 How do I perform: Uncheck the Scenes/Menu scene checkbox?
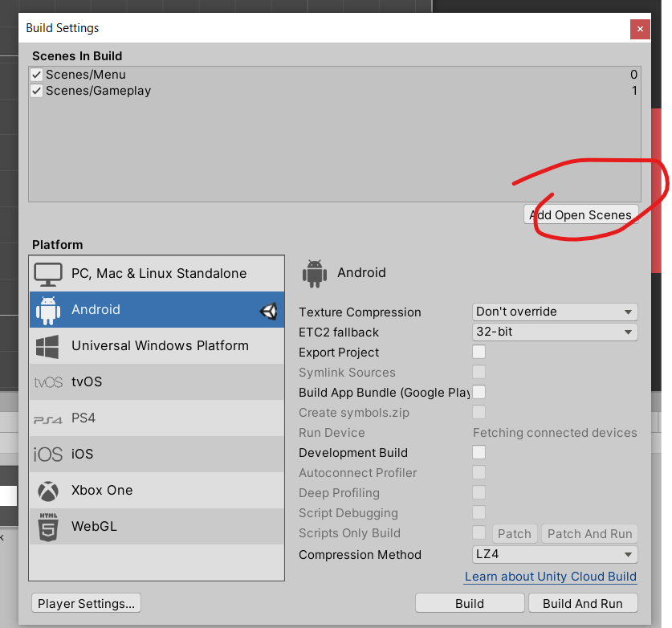(36, 75)
